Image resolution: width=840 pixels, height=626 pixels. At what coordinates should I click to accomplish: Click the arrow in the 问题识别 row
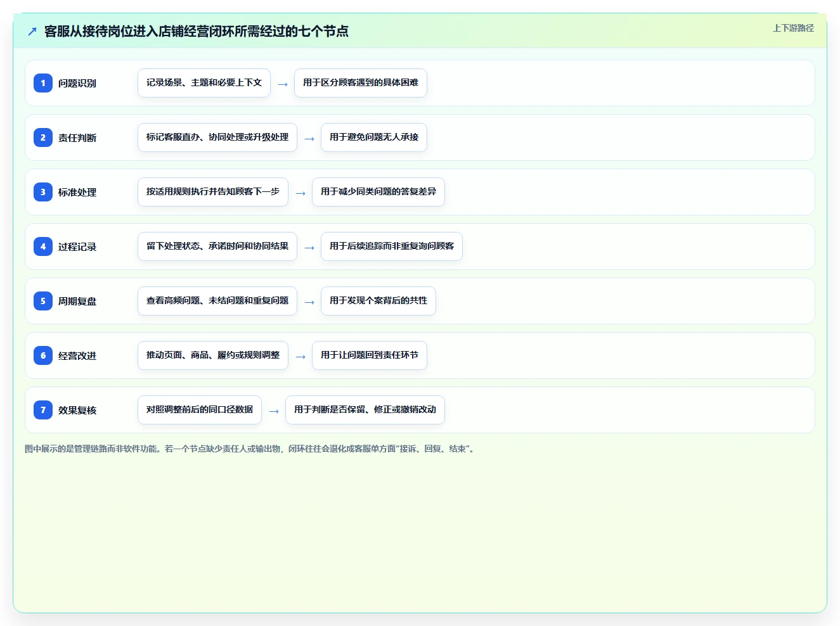point(283,84)
